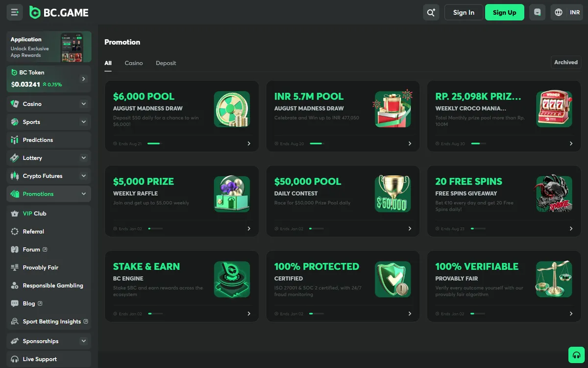Click the Forum icon in sidebar
The image size is (588, 368).
pos(14,249)
